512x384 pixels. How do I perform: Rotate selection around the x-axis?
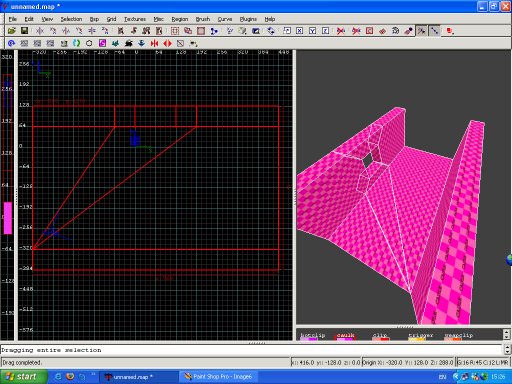pos(53,31)
